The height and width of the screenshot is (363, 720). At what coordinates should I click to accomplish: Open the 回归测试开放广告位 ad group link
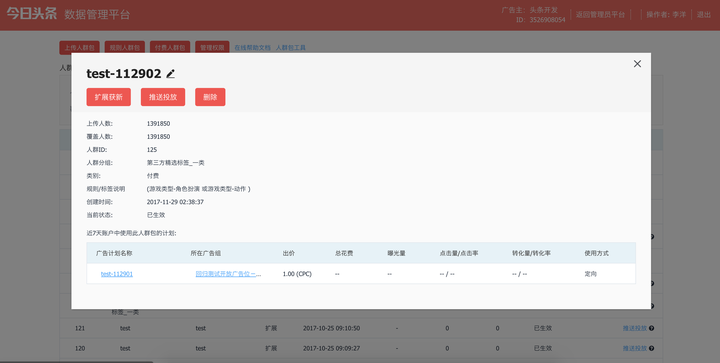228,274
